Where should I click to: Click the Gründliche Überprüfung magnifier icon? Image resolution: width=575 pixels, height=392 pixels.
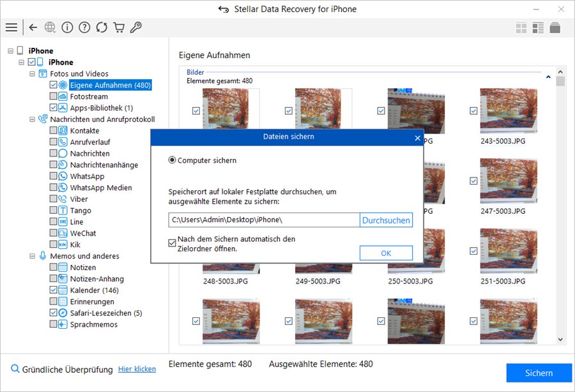(x=15, y=369)
